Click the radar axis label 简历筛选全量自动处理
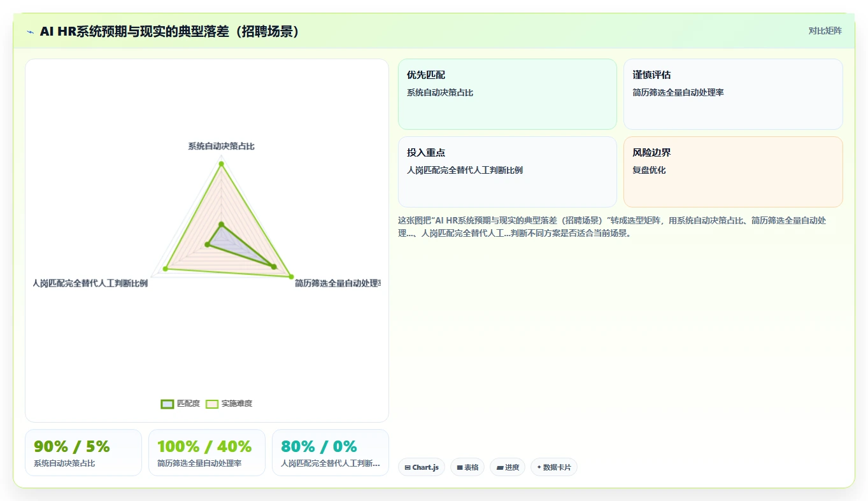 pyautogui.click(x=338, y=283)
